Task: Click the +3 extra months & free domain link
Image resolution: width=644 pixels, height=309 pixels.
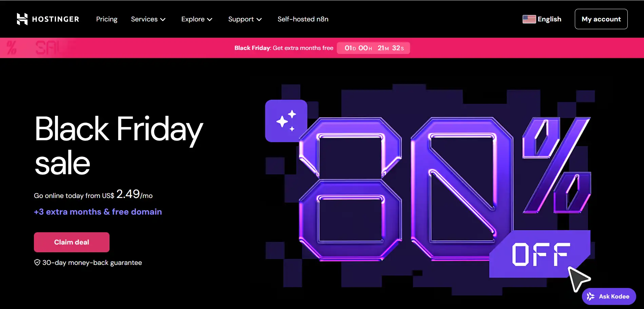Action: 98,212
